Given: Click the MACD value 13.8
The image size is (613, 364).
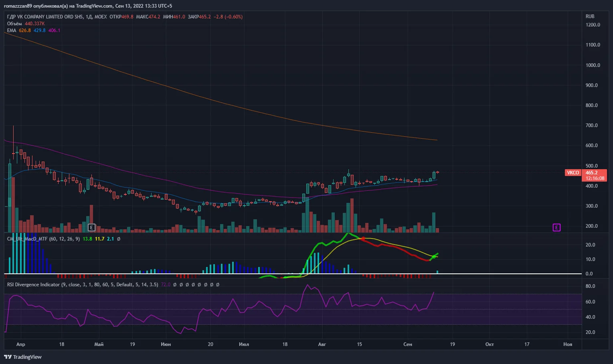Looking at the screenshot, I should pos(87,239).
